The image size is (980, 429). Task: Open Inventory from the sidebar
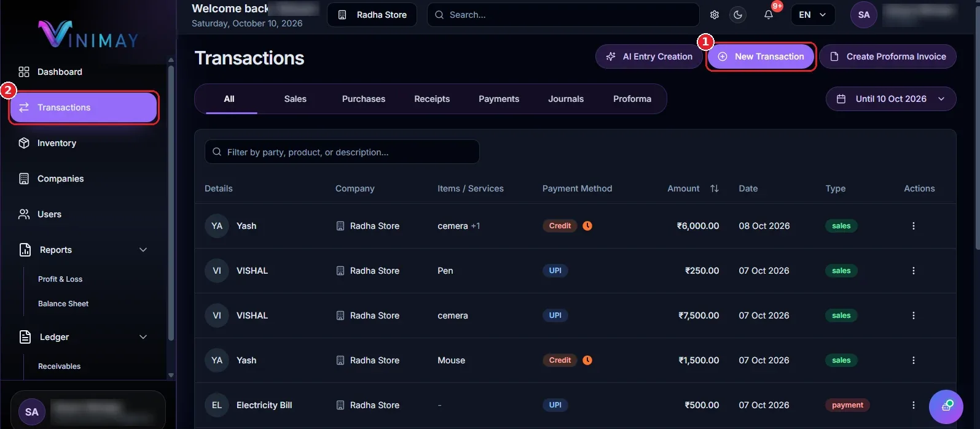(x=84, y=143)
